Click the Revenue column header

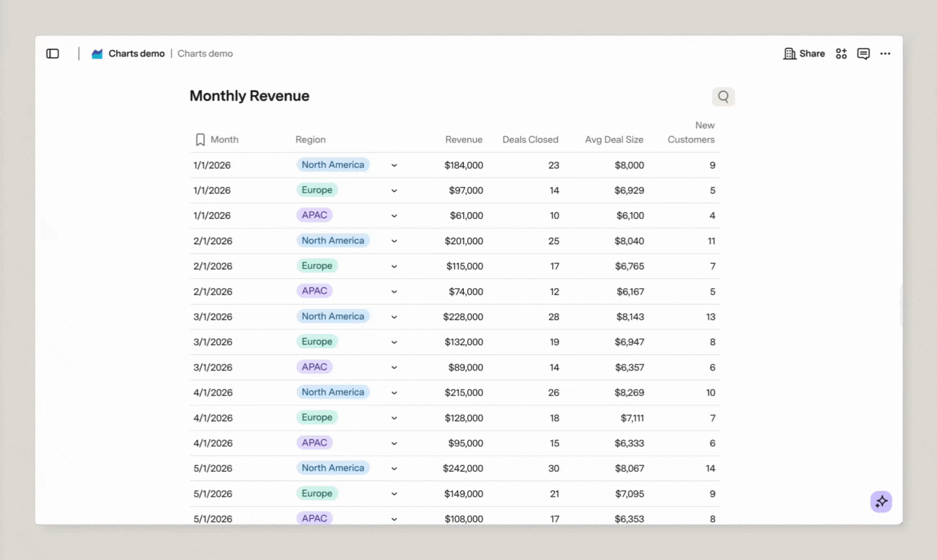[x=464, y=139]
